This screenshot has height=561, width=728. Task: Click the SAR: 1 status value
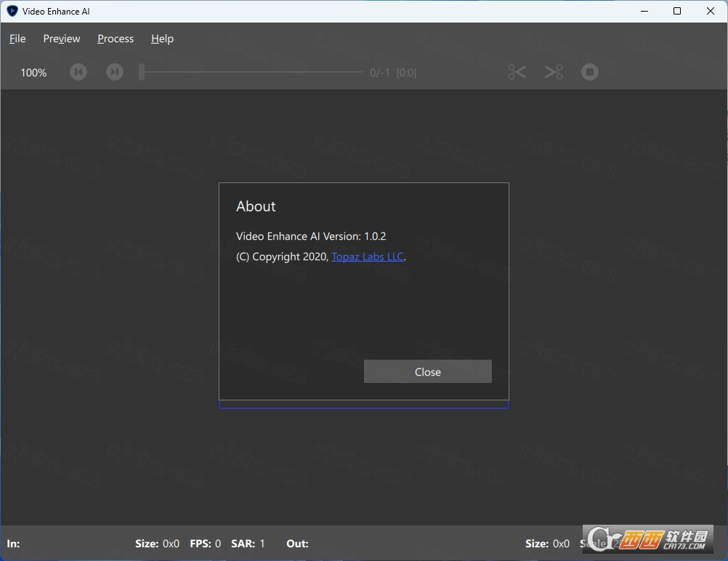(x=248, y=544)
